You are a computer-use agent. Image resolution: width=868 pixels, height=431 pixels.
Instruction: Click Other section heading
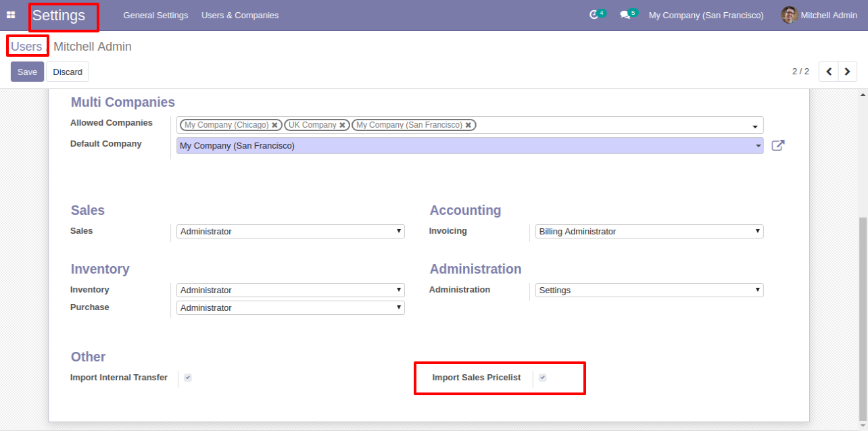(89, 357)
